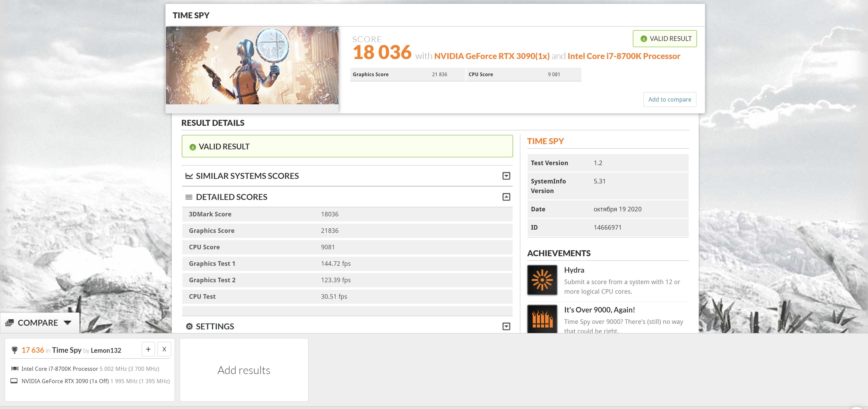Collapse the Detailed Scores section
This screenshot has width=868, height=409.
(506, 197)
